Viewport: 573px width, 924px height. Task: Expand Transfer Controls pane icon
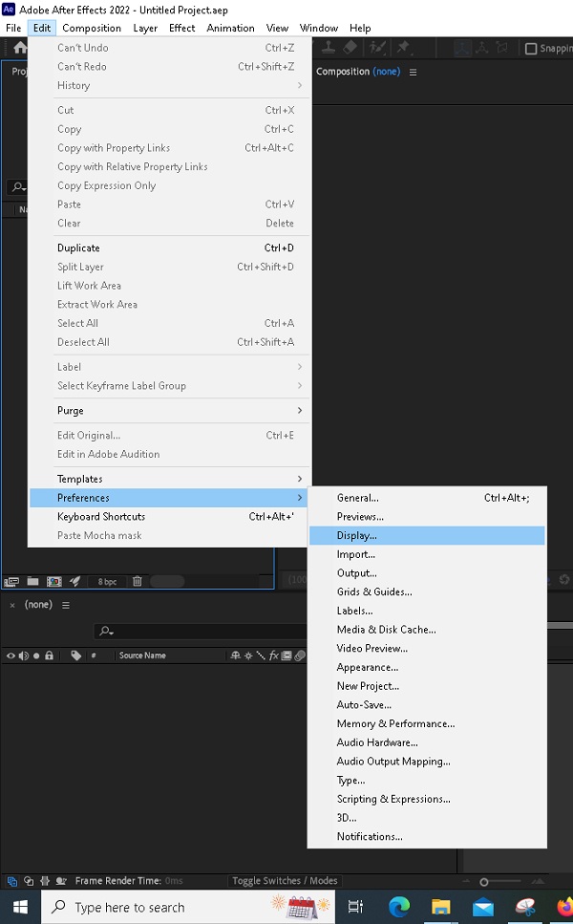29,882
